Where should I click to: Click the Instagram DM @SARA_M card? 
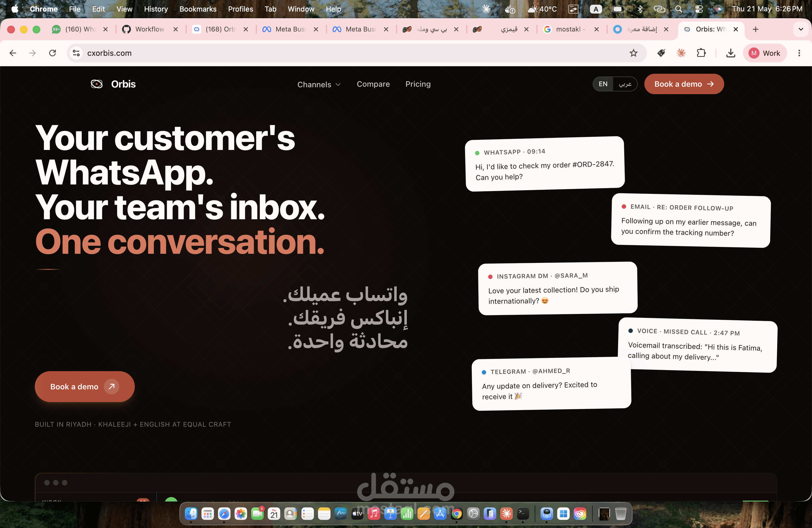(557, 288)
